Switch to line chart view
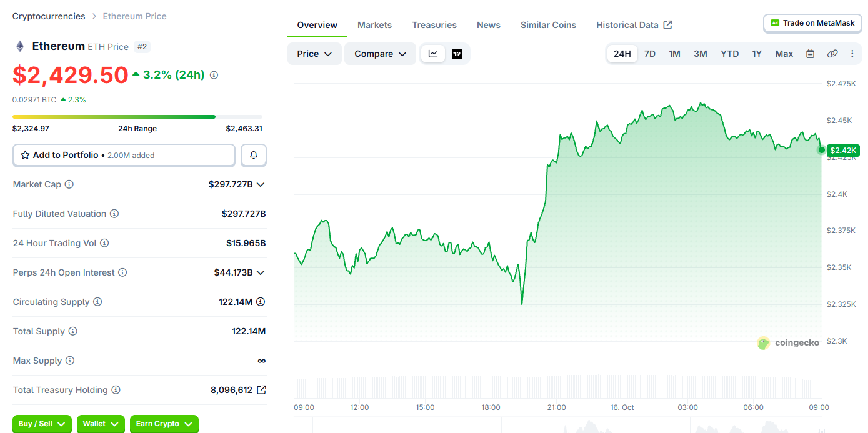Viewport: 868px width, 433px height. click(433, 54)
